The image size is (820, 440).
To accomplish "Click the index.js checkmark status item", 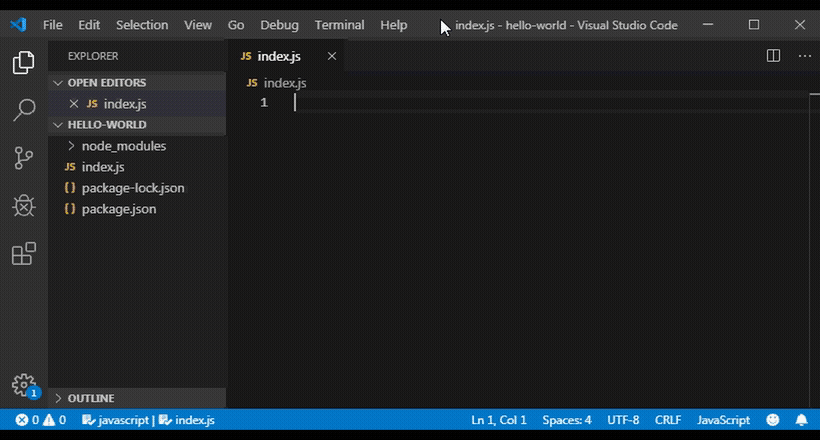I will coord(187,420).
